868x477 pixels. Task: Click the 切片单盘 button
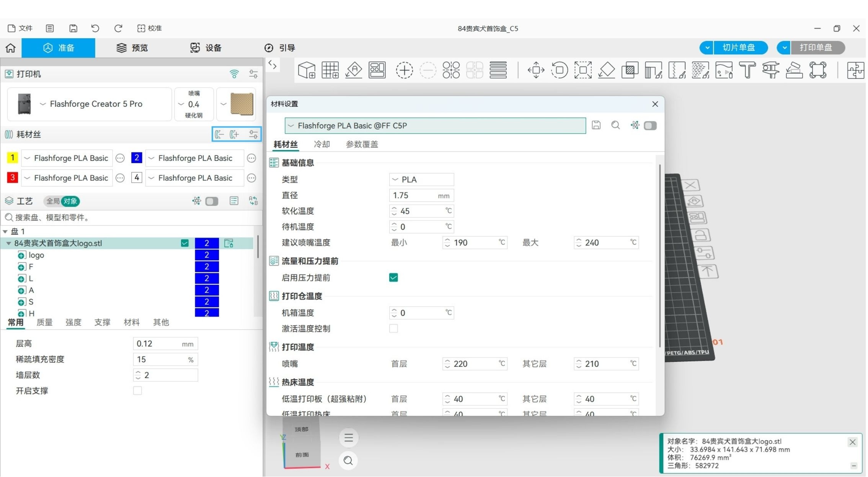[740, 48]
